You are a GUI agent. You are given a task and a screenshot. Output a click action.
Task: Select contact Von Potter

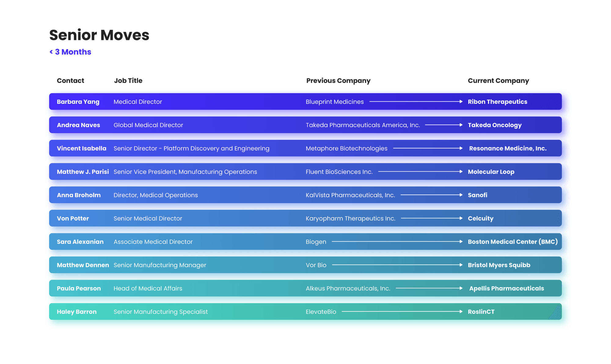coord(73,218)
